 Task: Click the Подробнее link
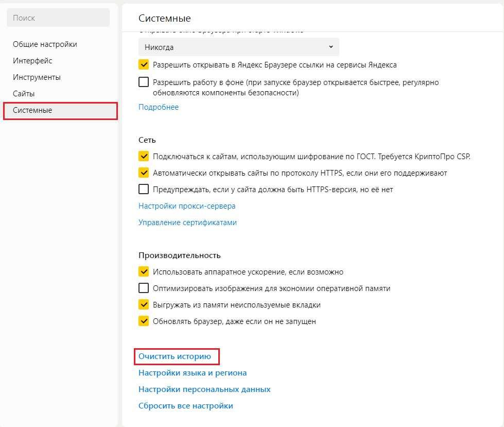point(159,107)
